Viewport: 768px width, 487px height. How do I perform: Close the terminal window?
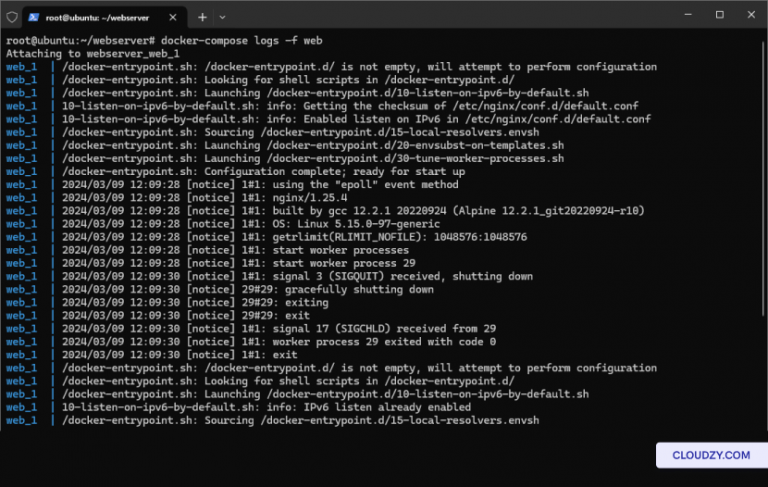[752, 15]
